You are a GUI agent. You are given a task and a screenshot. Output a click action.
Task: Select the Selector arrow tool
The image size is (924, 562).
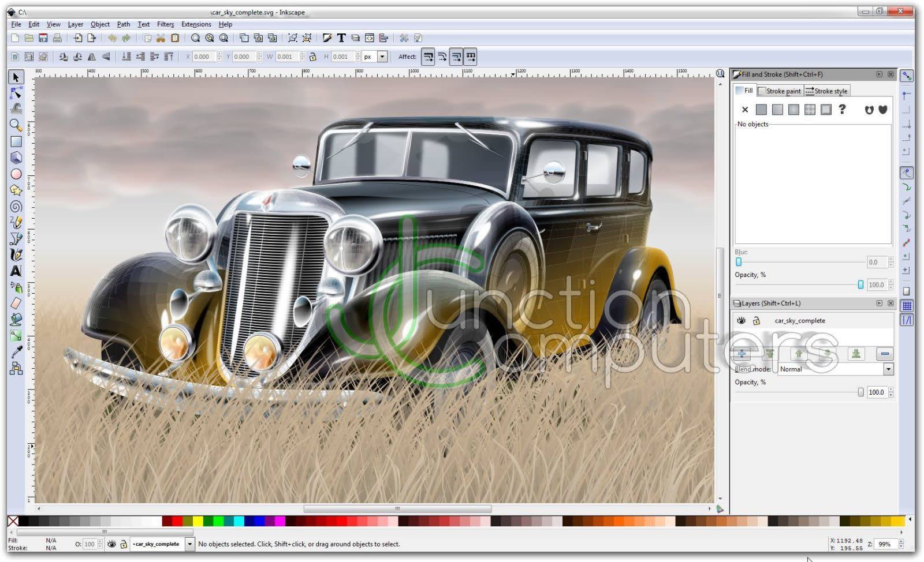point(16,77)
